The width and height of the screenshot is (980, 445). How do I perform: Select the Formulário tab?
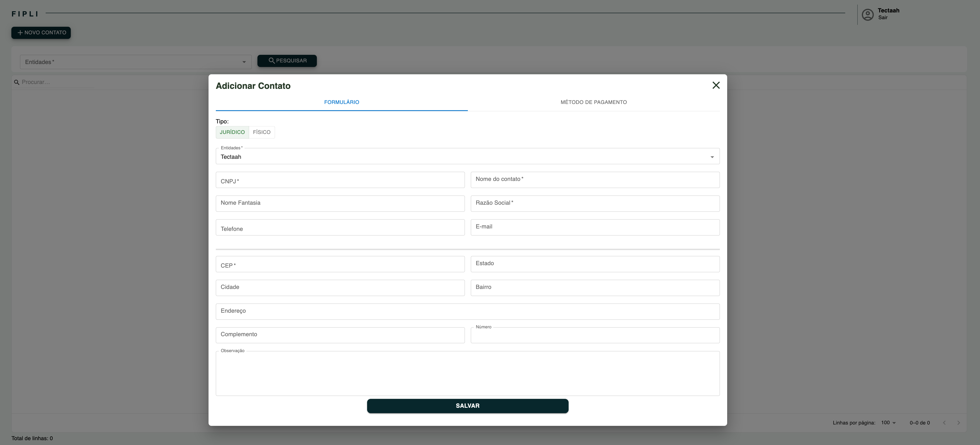341,102
